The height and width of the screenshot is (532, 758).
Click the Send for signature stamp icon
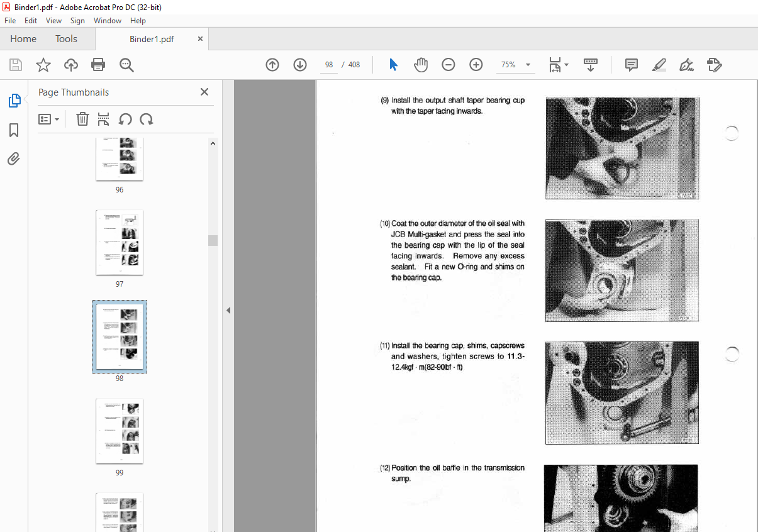tap(715, 65)
